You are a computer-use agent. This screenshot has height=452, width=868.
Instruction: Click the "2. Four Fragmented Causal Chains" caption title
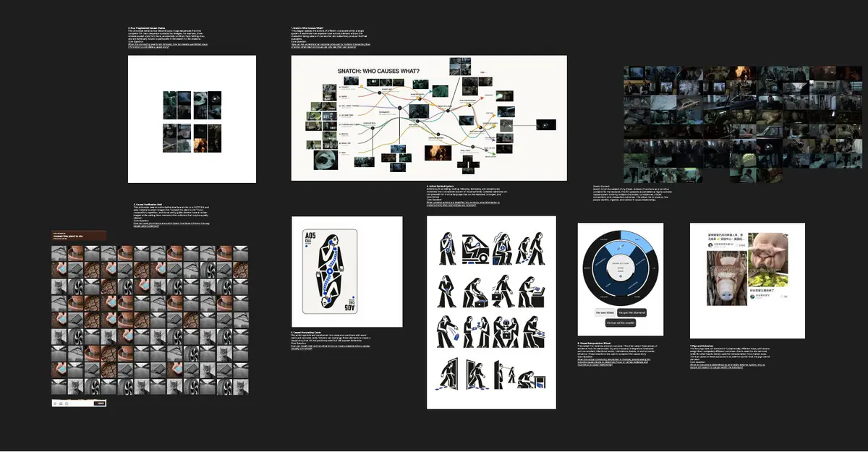click(147, 28)
